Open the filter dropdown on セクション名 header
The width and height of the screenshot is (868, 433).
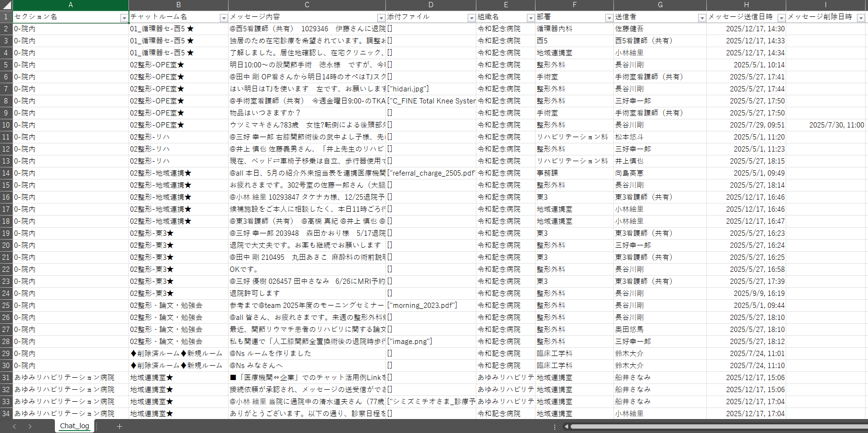124,17
